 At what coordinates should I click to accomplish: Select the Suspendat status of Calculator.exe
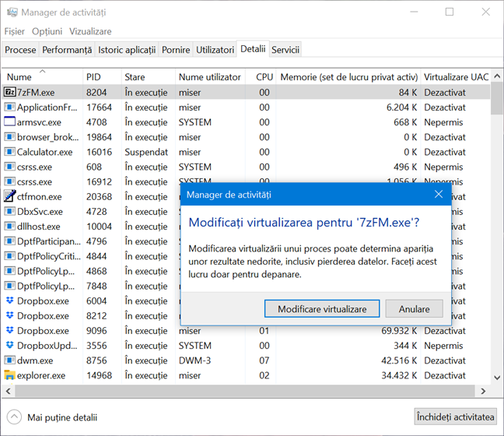click(146, 152)
